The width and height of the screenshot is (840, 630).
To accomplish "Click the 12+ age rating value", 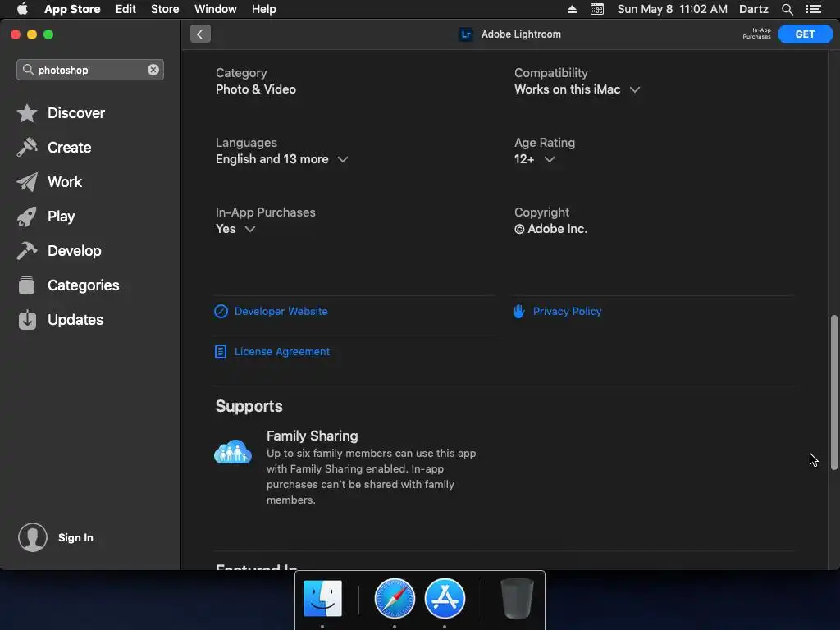I will (x=524, y=159).
